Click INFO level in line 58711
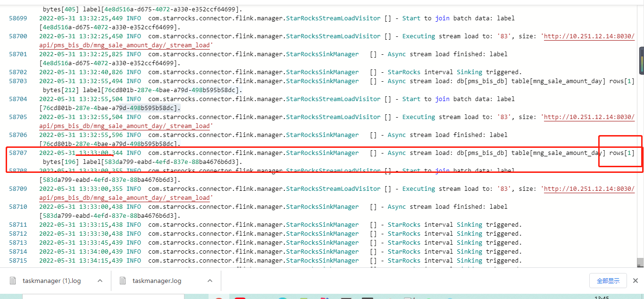This screenshot has width=644, height=299. (134, 224)
